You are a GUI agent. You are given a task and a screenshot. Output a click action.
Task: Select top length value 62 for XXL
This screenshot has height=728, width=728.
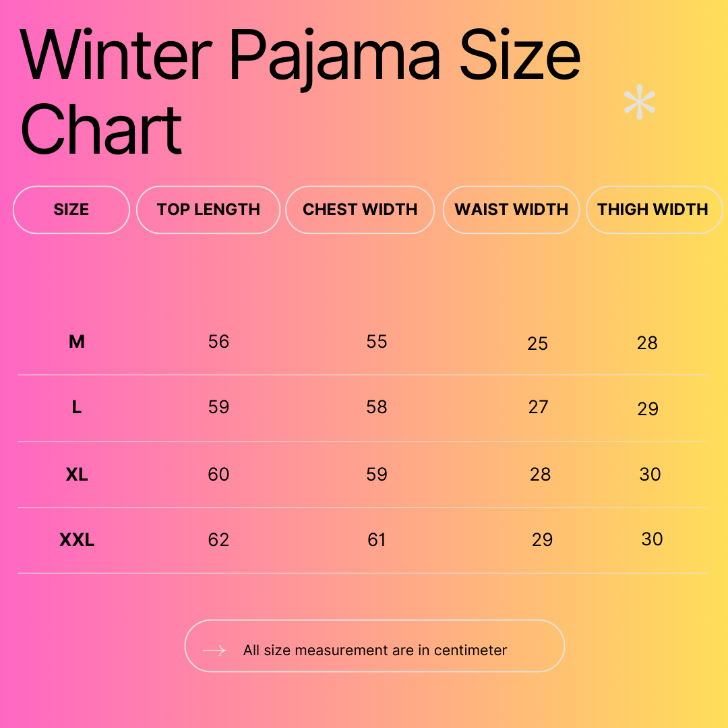[x=219, y=540]
